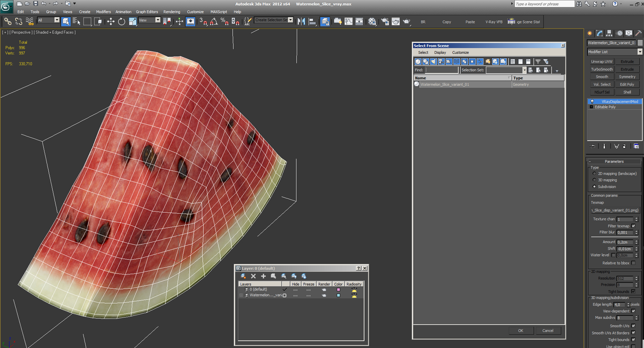
Task: Click Delete layer X in Layer dialog
Action: (x=253, y=276)
